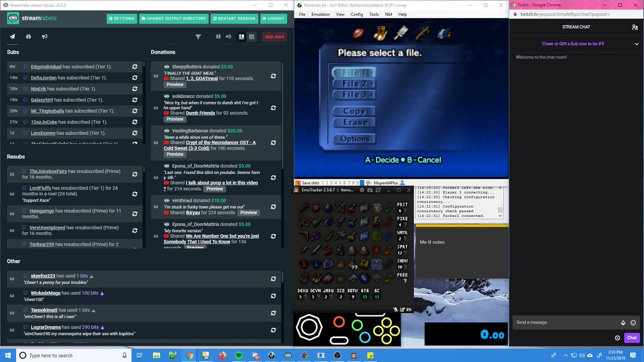
Task: Select save slot 5 in the emulator status bar
Action: (x=340, y=183)
